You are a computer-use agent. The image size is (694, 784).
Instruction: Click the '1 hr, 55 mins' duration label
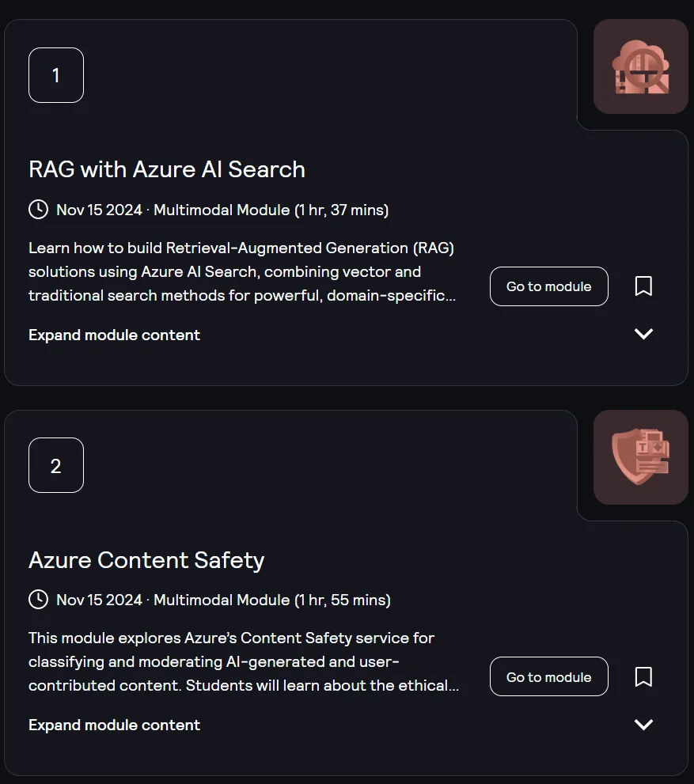pyautogui.click(x=343, y=600)
